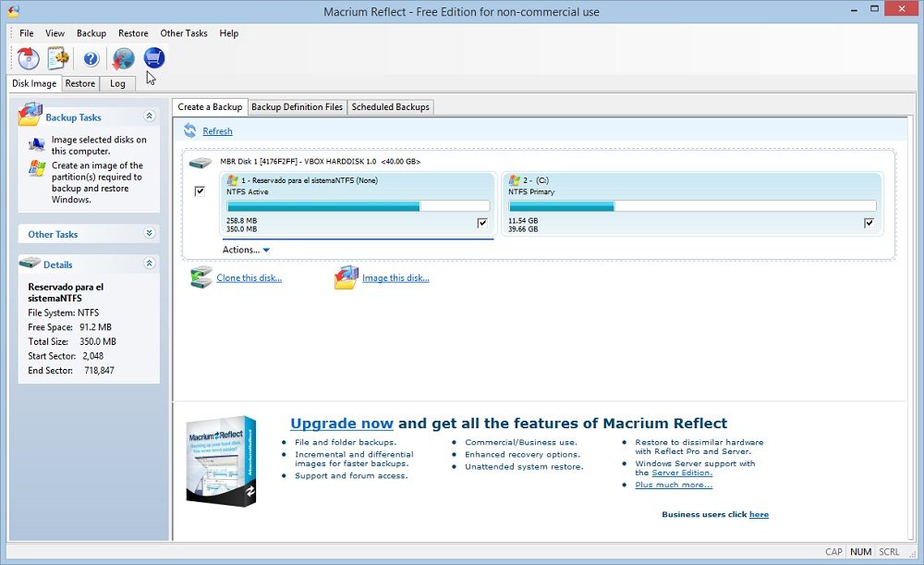This screenshot has height=565, width=924.
Task: Click the MBR Disk 1 VBOX HARDDISK label
Action: (x=320, y=162)
